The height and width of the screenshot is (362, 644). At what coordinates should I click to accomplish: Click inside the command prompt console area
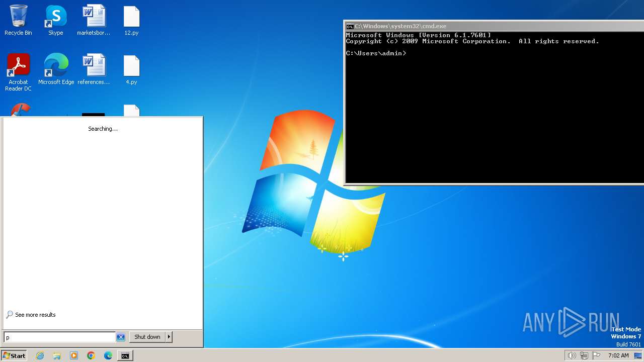click(494, 107)
